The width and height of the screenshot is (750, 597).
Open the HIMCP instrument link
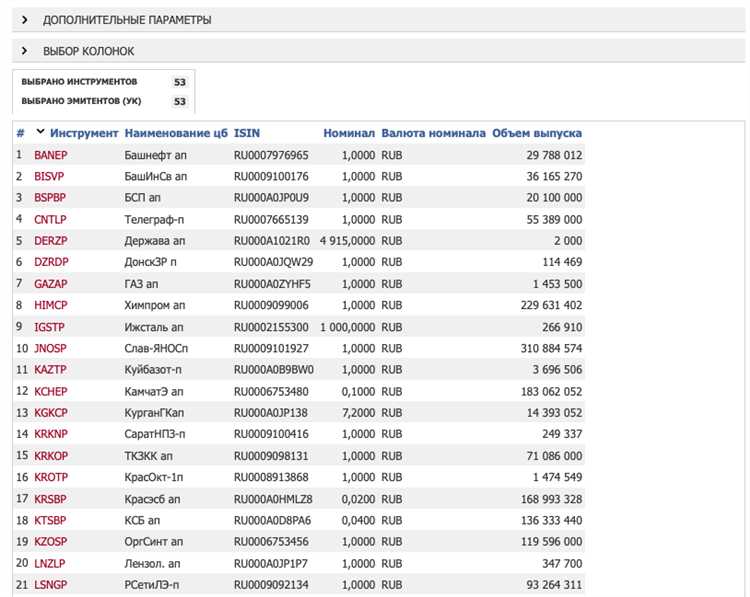50,305
